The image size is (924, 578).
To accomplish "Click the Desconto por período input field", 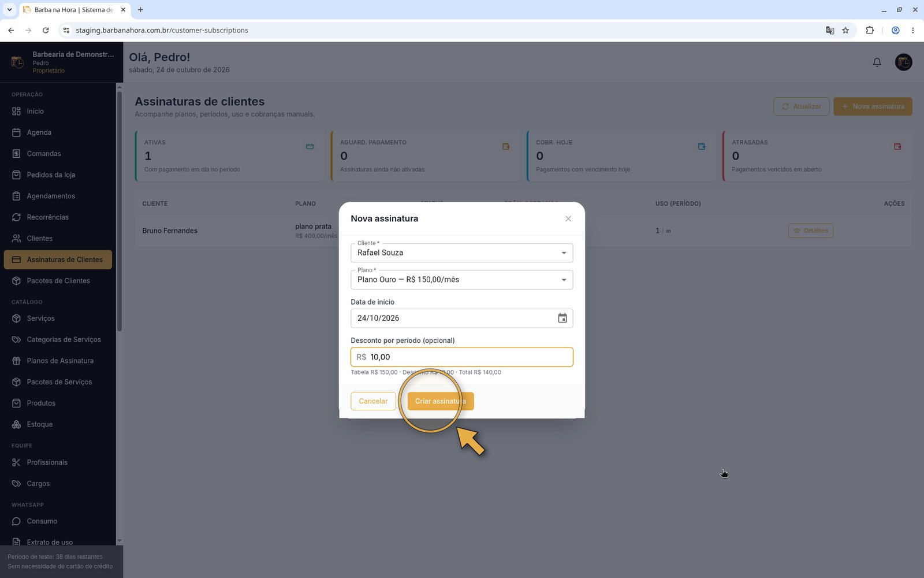I will point(461,357).
